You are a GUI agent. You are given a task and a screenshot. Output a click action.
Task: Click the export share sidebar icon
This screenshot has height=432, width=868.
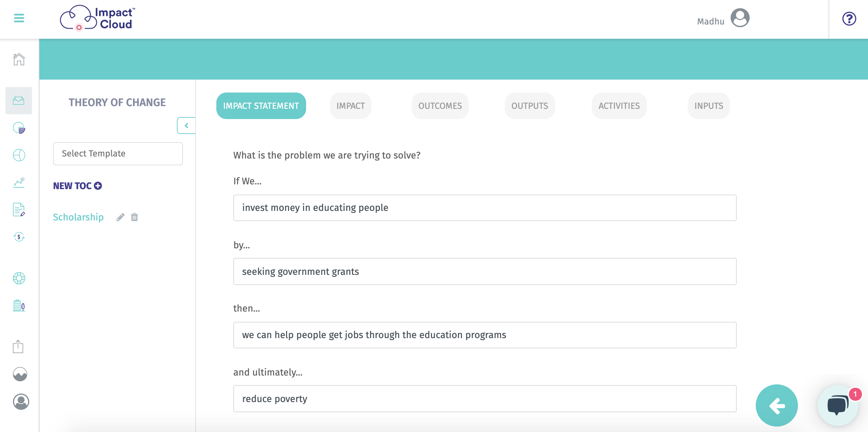pyautogui.click(x=18, y=347)
